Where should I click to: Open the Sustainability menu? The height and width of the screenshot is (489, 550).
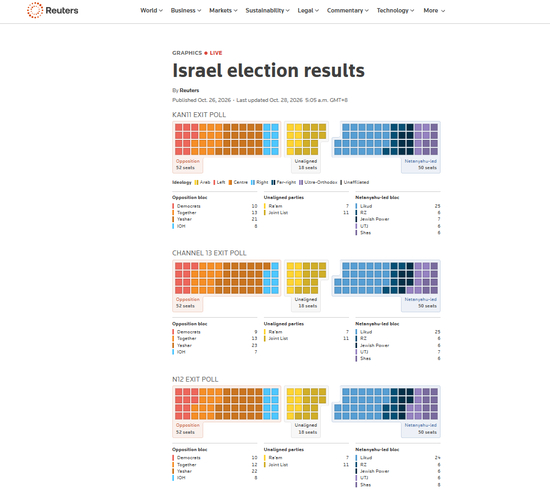[x=268, y=11]
